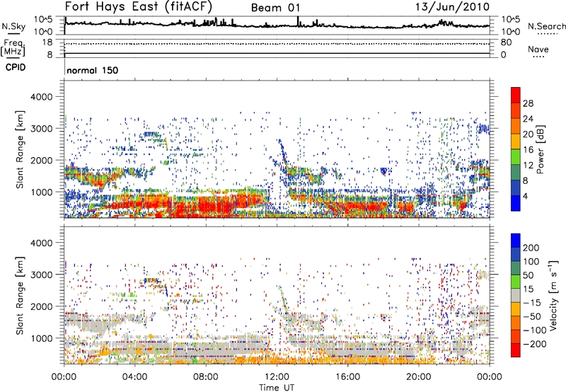
Task: Click the N.Sky noise spike near 13:00
Action: (298, 21)
